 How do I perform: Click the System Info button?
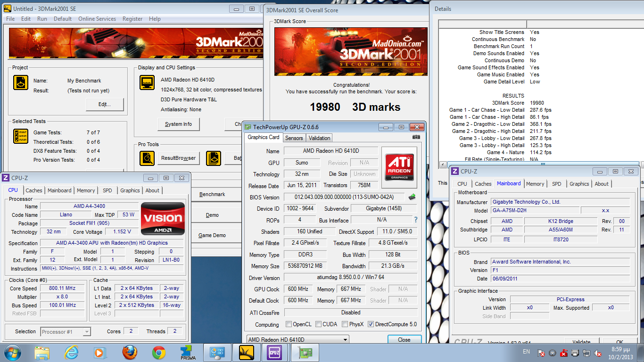click(178, 124)
